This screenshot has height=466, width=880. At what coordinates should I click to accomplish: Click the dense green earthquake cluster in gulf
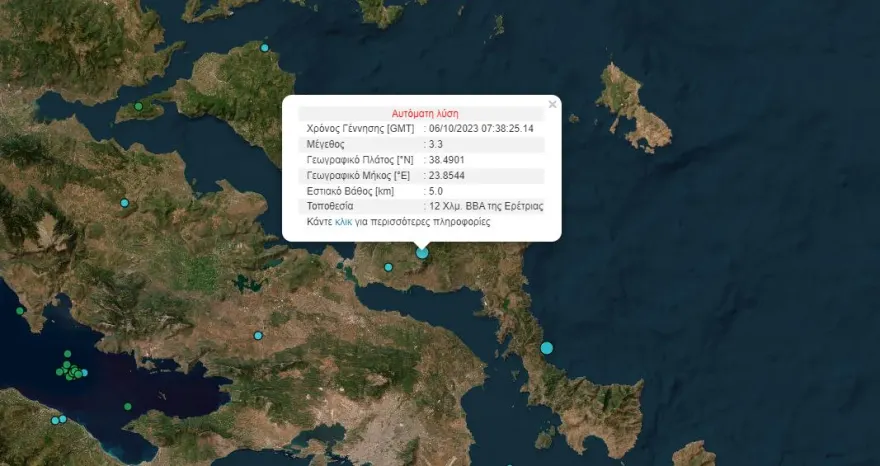tap(70, 372)
